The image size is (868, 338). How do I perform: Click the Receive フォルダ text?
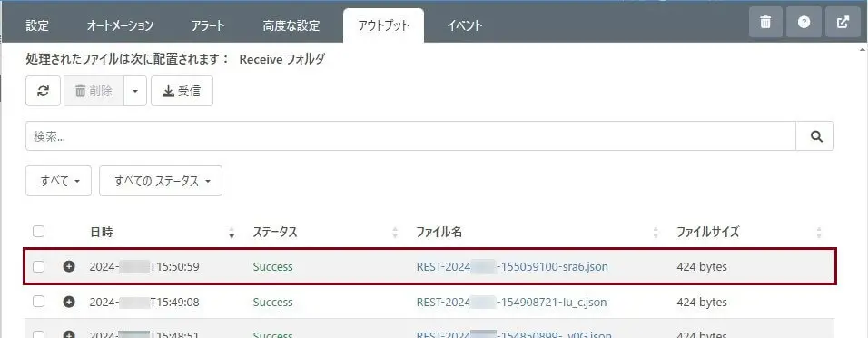tap(282, 59)
